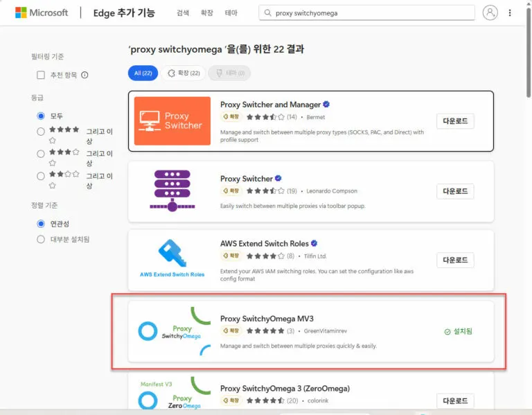The height and width of the screenshot is (415, 532).
Task: Select two stars and up rating filter
Action: pos(41,176)
